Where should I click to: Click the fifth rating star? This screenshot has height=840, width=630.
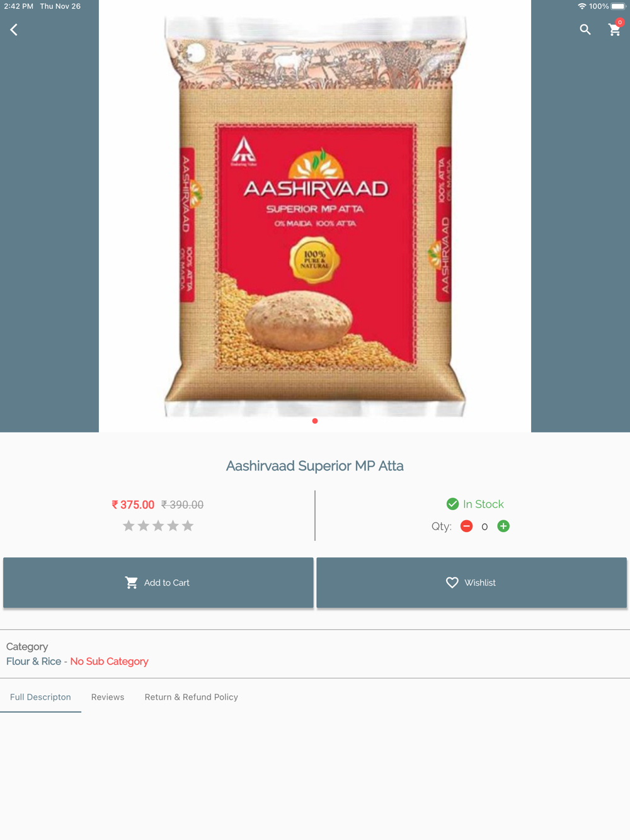click(x=188, y=526)
